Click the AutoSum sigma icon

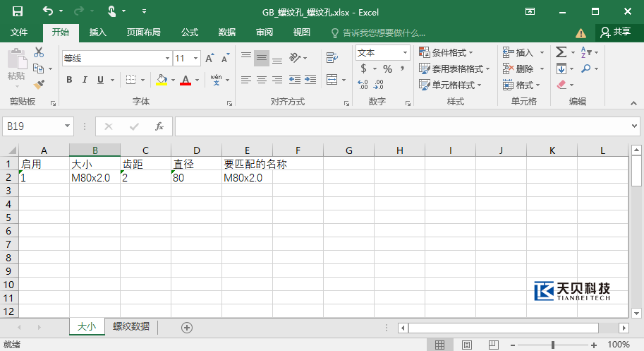click(561, 52)
